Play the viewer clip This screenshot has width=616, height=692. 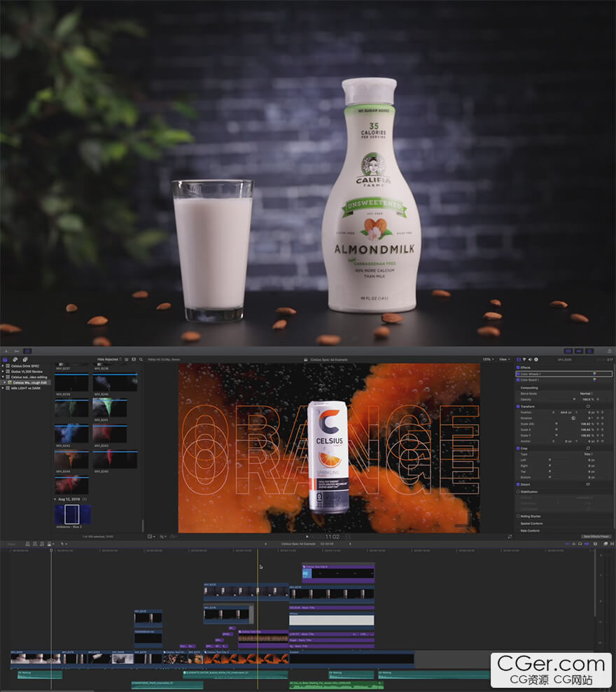click(x=307, y=537)
